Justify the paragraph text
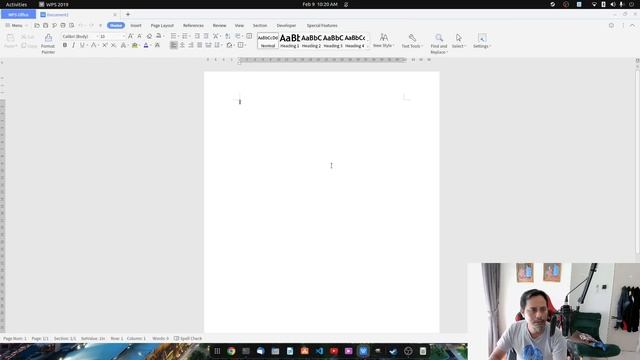 click(200, 45)
